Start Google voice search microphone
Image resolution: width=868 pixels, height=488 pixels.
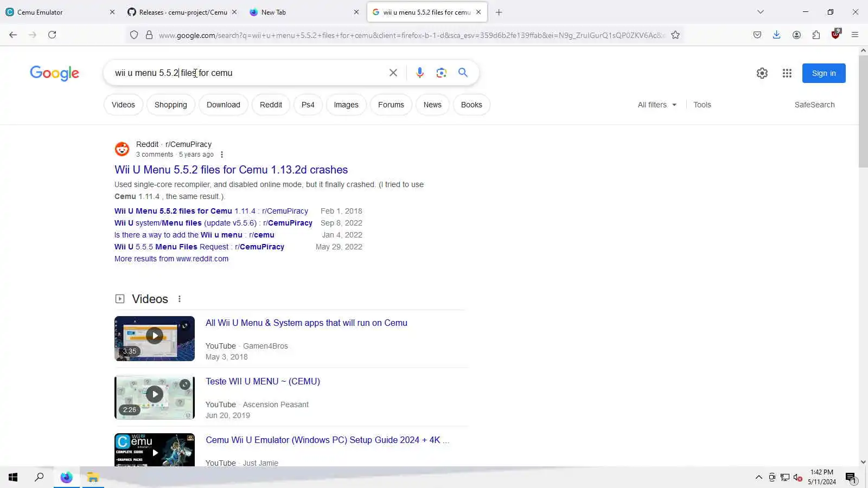(x=419, y=73)
